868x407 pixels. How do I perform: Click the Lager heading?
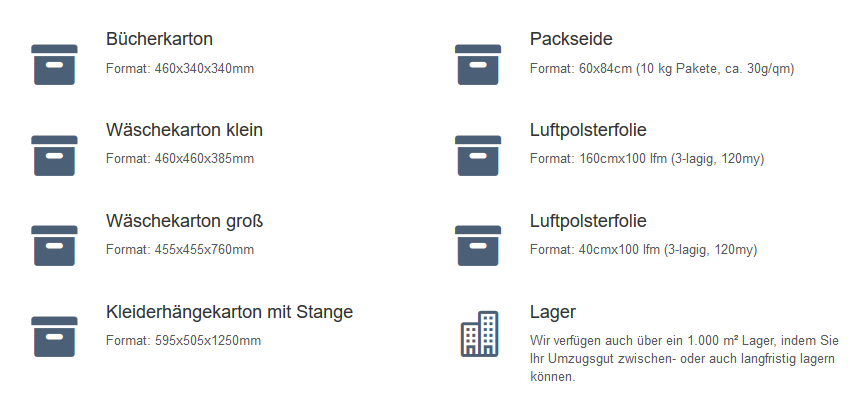coord(552,312)
